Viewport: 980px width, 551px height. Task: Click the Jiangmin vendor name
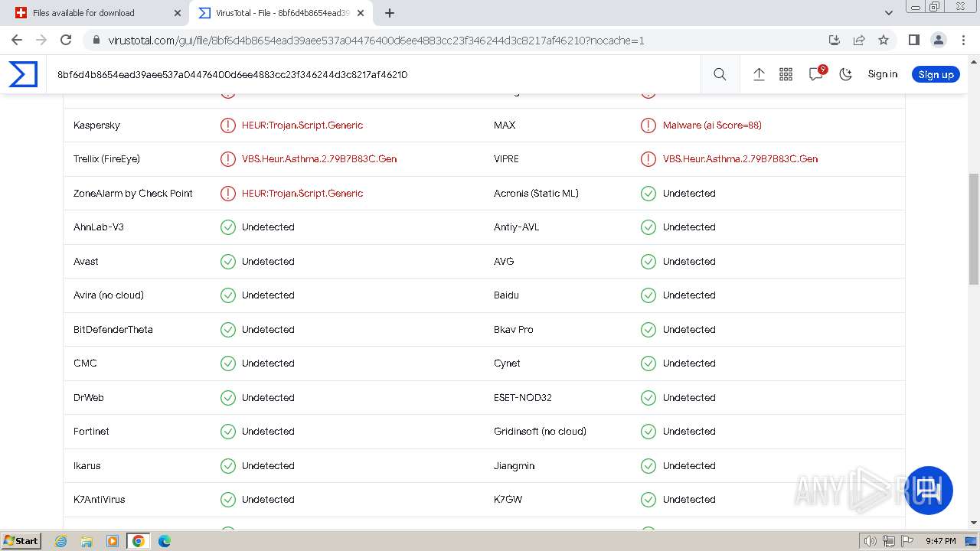pyautogui.click(x=514, y=466)
